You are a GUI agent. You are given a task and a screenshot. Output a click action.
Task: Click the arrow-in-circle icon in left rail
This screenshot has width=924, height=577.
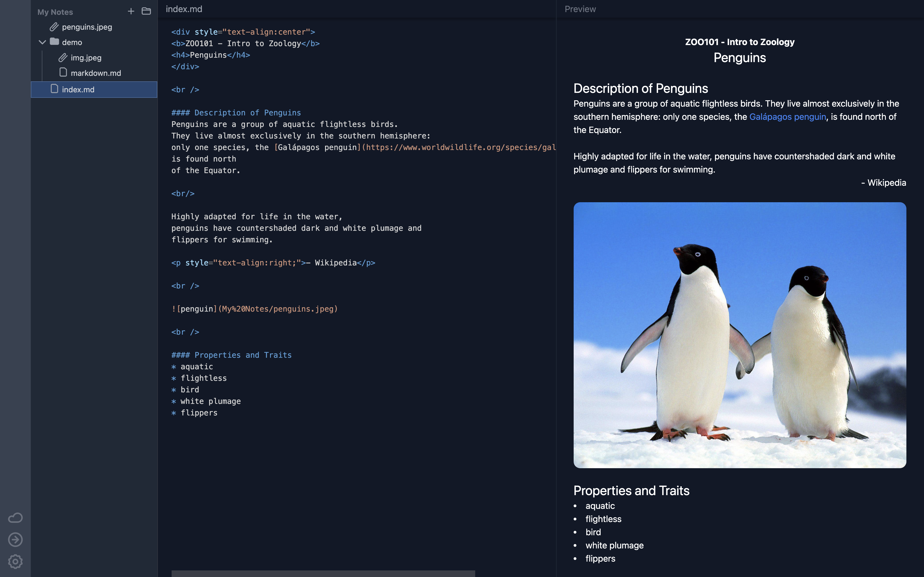[15, 540]
